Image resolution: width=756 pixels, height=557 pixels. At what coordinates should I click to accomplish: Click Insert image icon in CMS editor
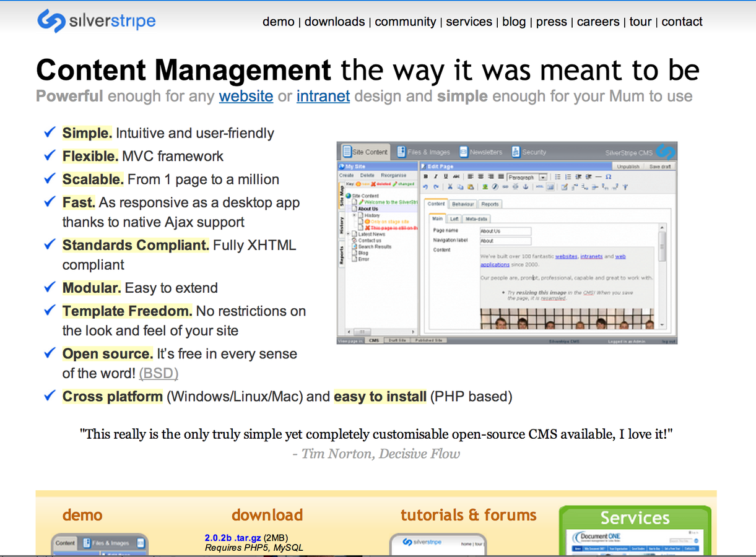(x=485, y=187)
